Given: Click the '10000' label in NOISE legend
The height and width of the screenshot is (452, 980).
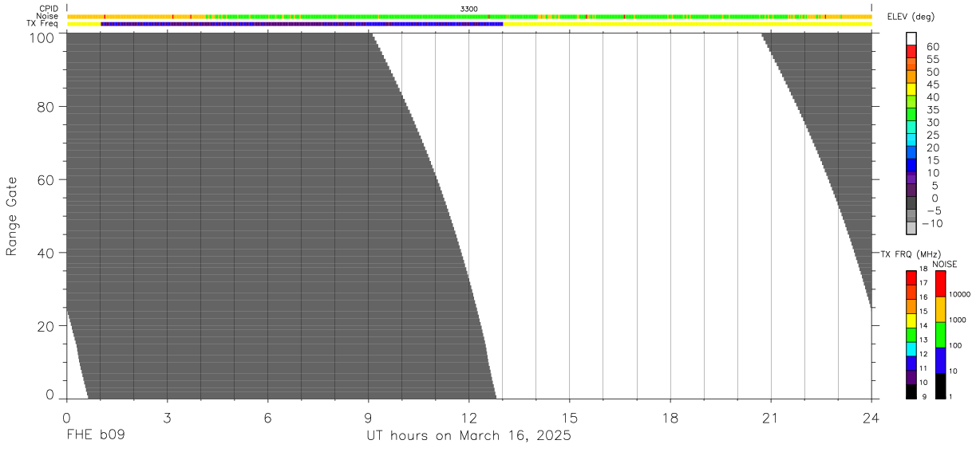Looking at the screenshot, I should (960, 294).
